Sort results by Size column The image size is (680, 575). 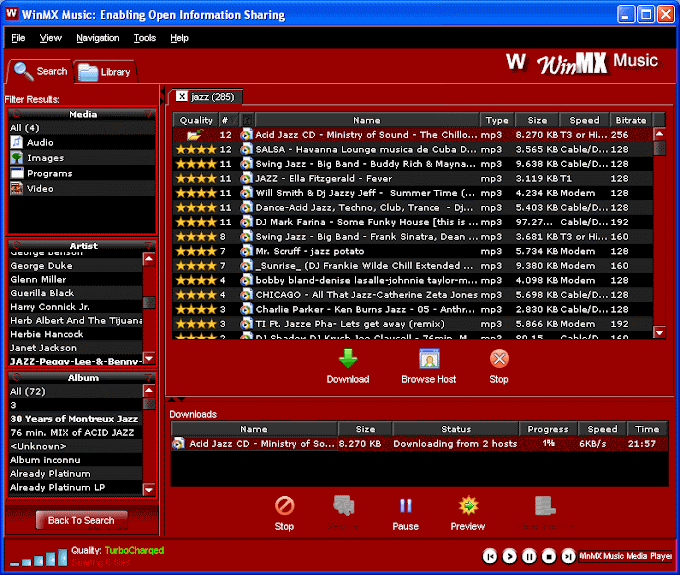coord(537,120)
